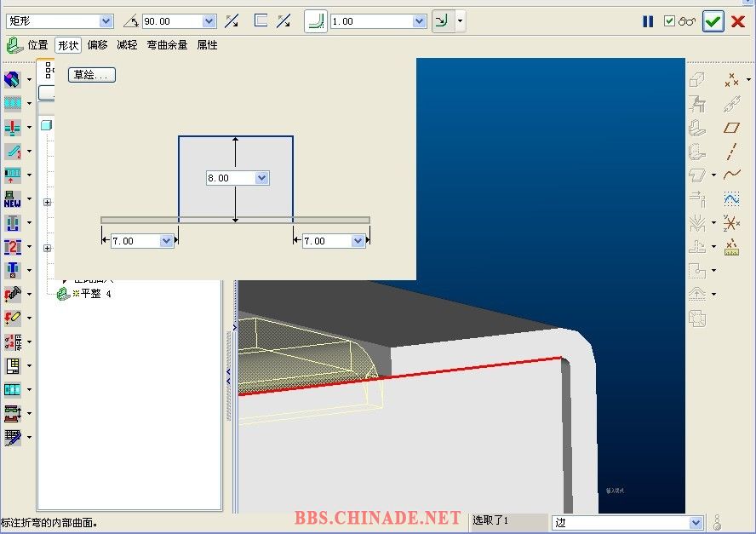
Task: Select the datum coordinate system tool
Action: 731,223
